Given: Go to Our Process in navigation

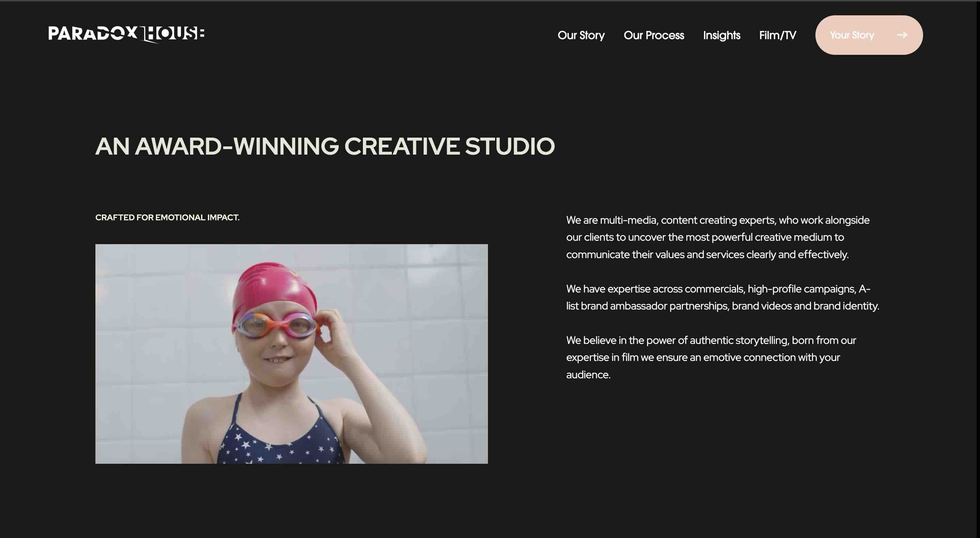Looking at the screenshot, I should [654, 35].
